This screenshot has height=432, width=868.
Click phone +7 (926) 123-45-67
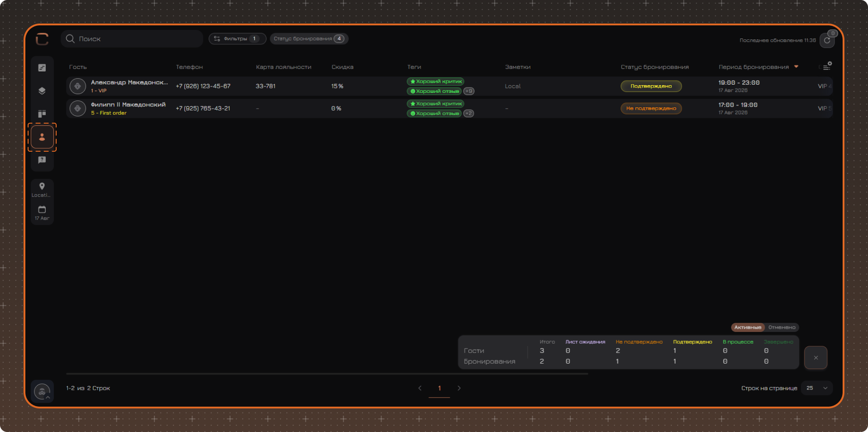[203, 86]
